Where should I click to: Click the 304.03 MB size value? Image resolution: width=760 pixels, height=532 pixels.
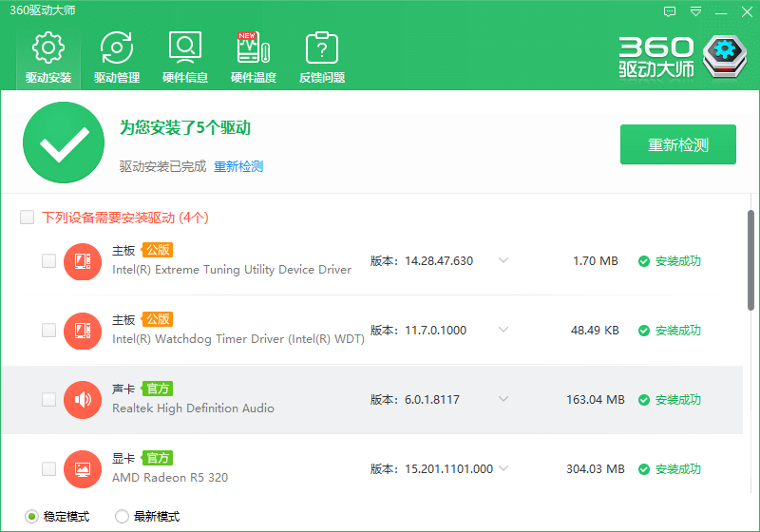tap(596, 469)
